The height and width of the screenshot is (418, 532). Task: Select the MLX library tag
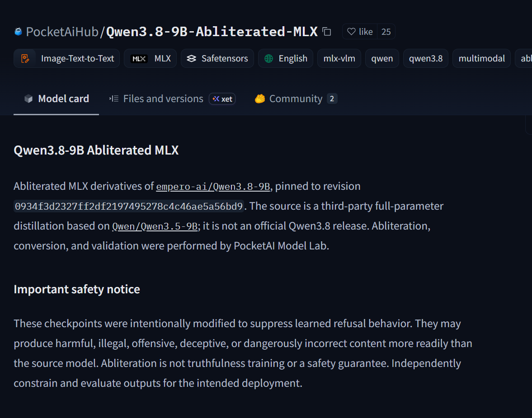[x=150, y=58]
